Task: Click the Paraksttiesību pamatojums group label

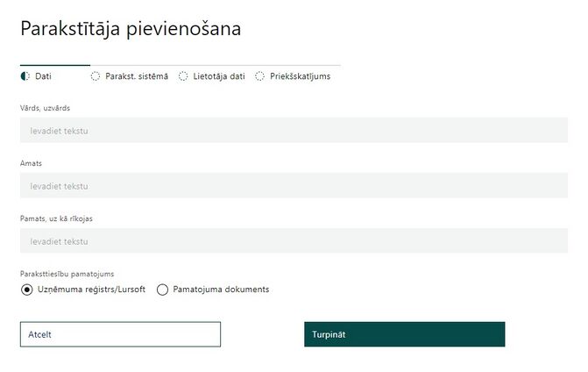Action: [67, 274]
